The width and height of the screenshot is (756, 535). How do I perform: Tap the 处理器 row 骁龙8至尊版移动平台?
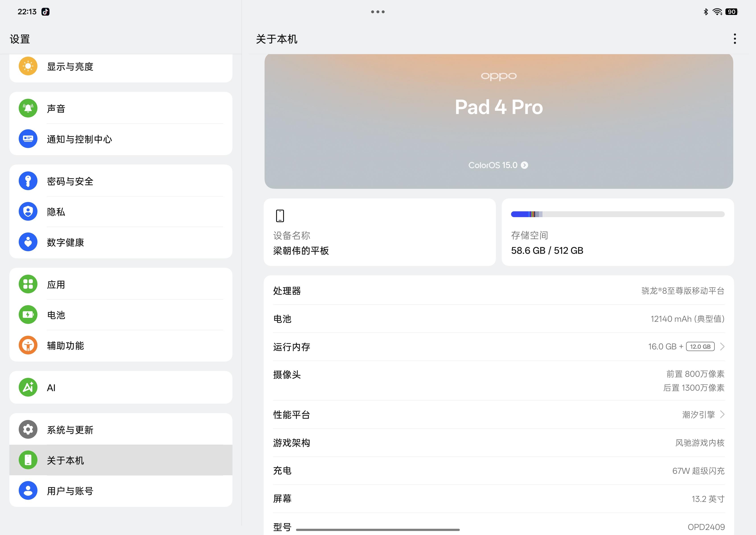click(499, 290)
